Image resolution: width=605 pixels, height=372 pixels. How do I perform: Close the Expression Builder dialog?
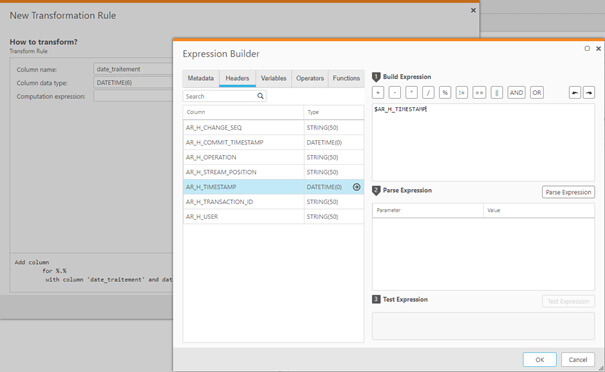pos(598,48)
